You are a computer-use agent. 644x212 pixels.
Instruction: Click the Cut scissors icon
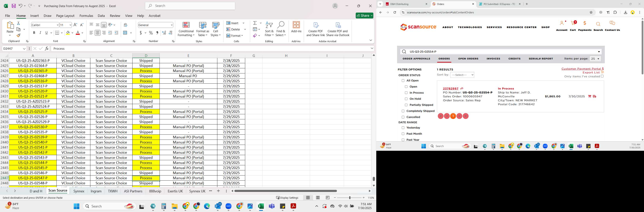pyautogui.click(x=18, y=23)
